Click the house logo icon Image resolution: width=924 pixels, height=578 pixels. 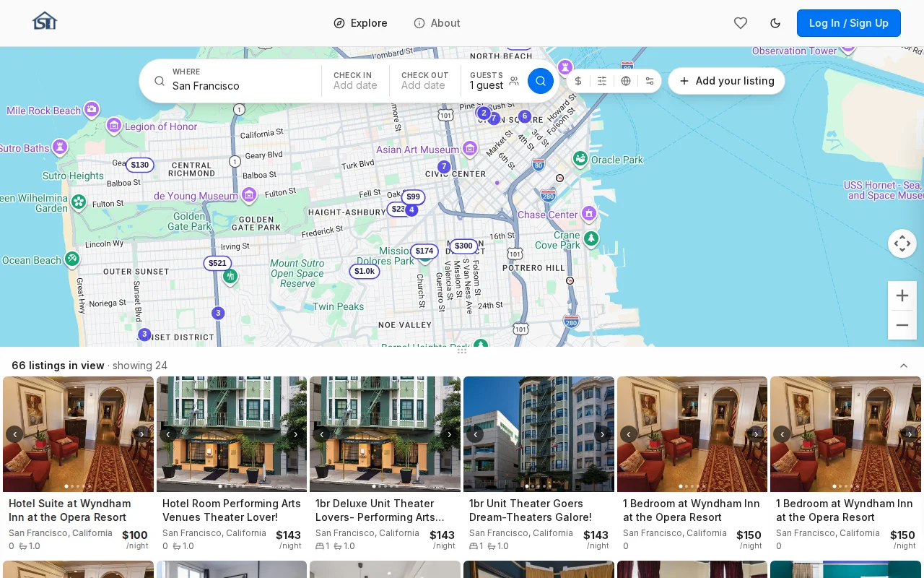click(x=45, y=22)
